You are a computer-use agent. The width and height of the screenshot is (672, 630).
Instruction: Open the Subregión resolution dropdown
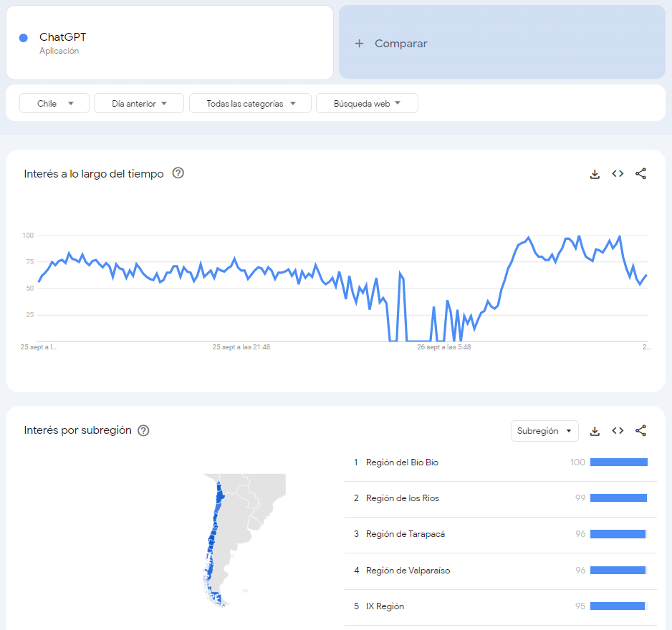click(544, 431)
